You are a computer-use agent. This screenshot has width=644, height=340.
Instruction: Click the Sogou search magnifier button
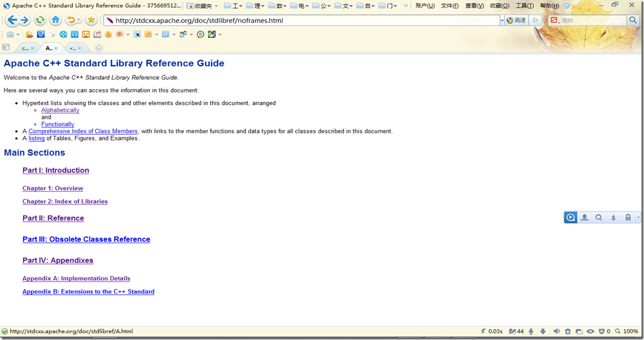pos(633,20)
